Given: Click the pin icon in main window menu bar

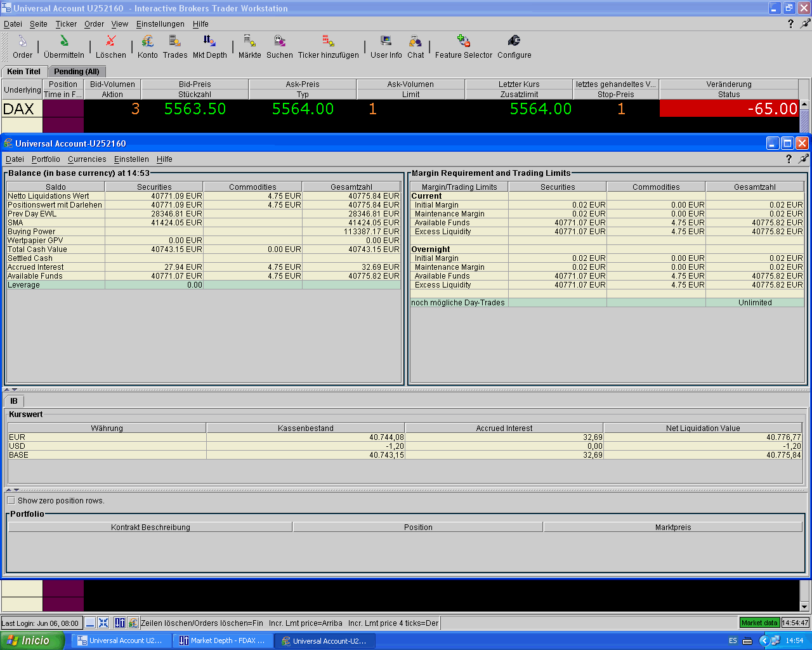Looking at the screenshot, I should pos(805,23).
